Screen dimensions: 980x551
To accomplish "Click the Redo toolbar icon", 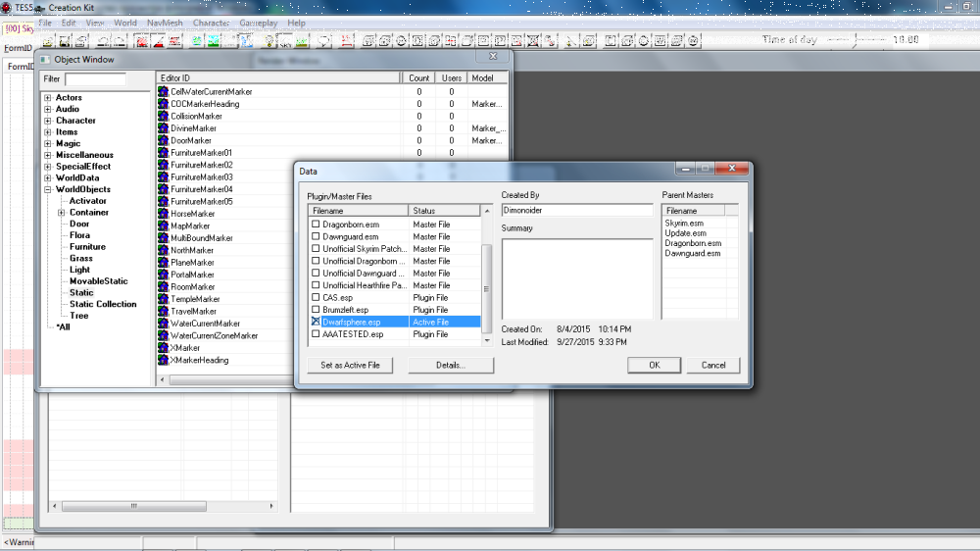I will pos(120,41).
